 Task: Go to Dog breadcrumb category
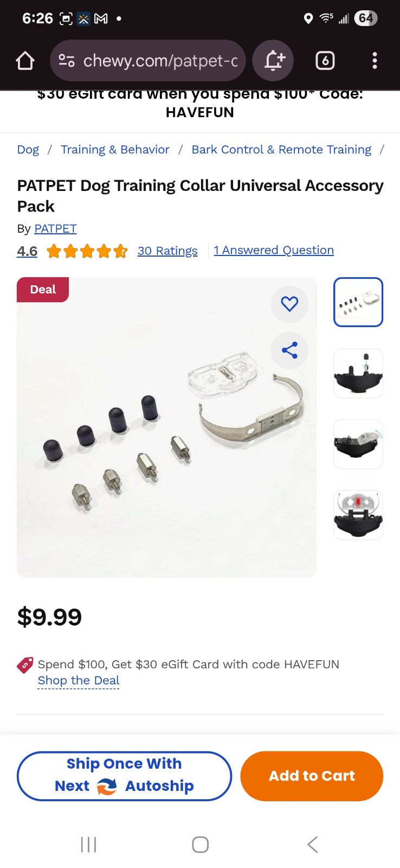point(28,150)
